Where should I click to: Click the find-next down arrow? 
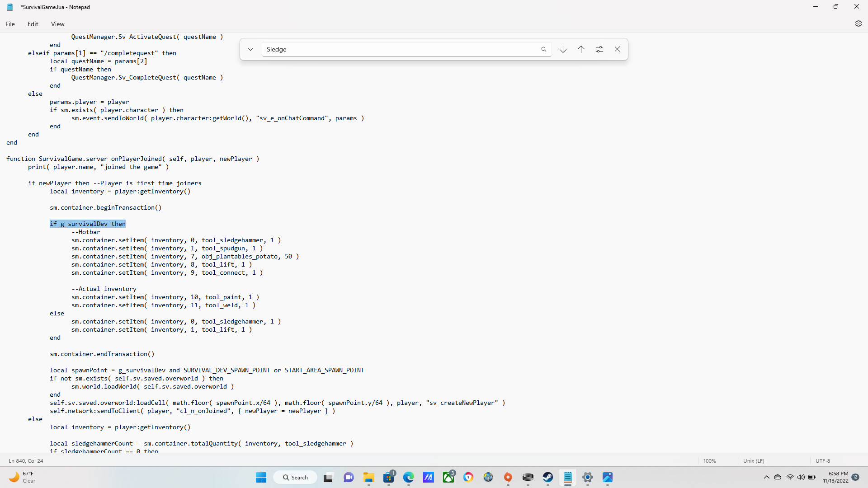pyautogui.click(x=563, y=49)
